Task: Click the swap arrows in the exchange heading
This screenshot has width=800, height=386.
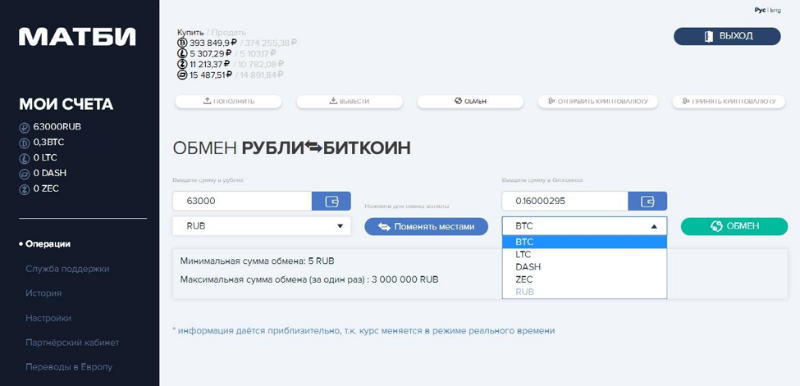Action: pyautogui.click(x=314, y=148)
